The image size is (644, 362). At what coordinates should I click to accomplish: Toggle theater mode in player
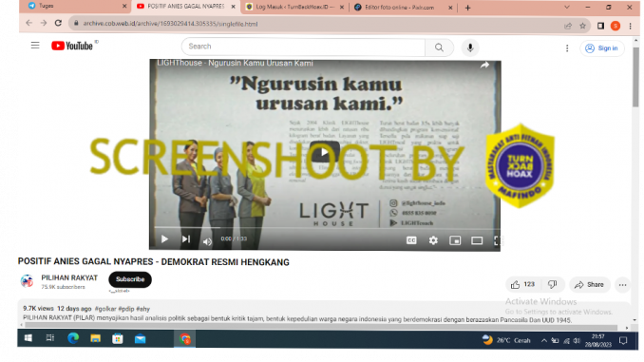tap(477, 240)
